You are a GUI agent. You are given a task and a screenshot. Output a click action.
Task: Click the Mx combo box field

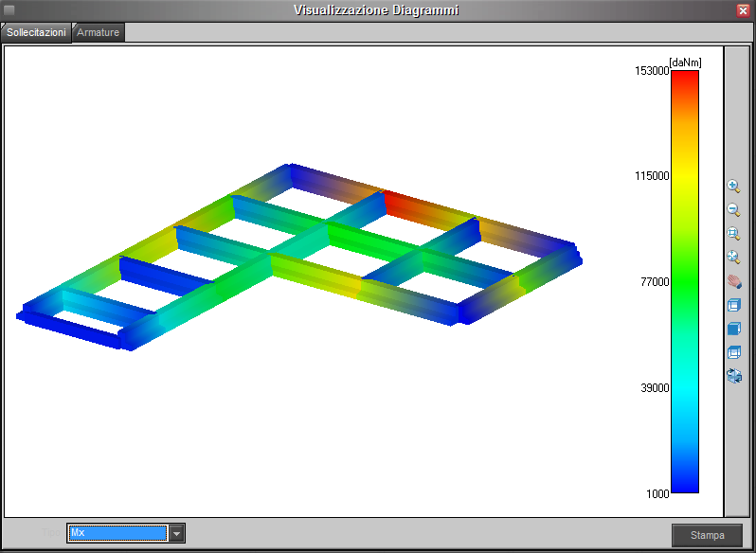117,533
